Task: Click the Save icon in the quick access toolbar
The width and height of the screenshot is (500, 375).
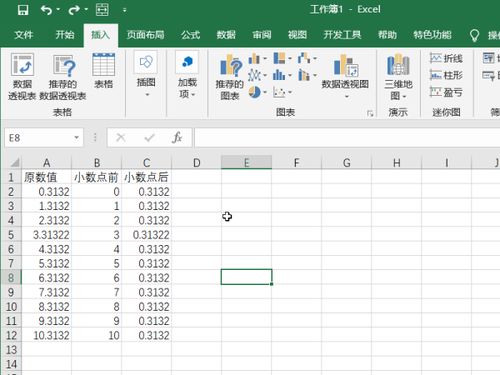Action: pyautogui.click(x=23, y=10)
